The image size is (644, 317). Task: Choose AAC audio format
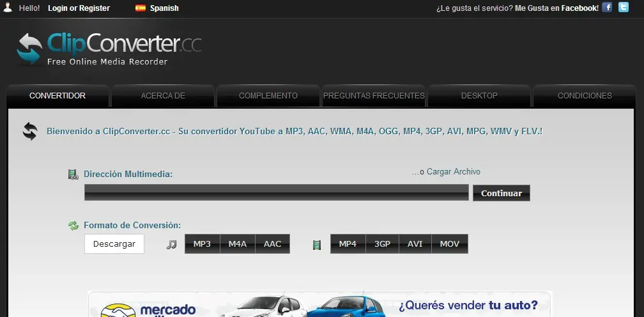pos(273,244)
